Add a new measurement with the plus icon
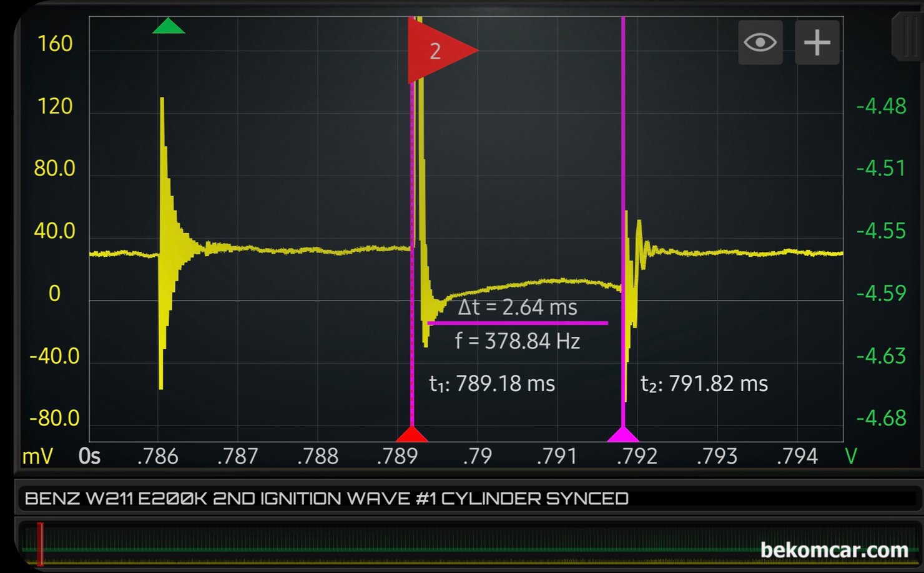The image size is (924, 573). point(817,42)
